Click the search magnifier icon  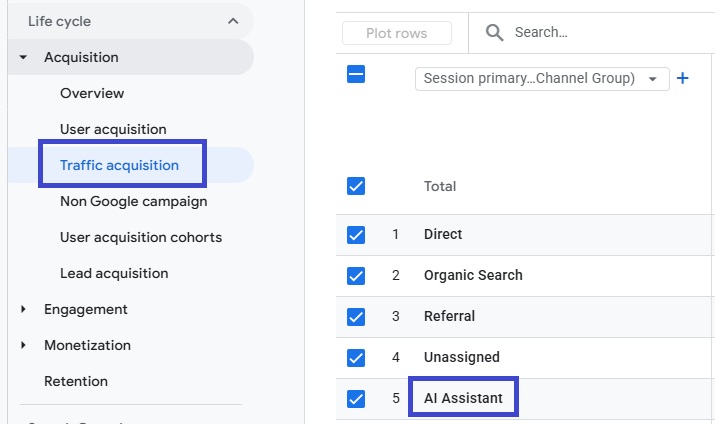(x=494, y=32)
